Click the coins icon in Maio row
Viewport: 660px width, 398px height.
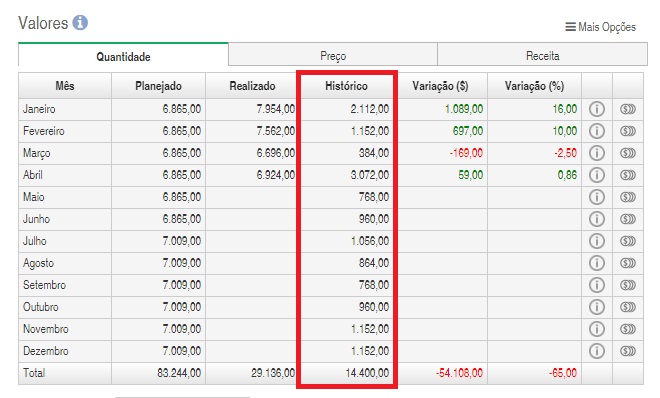click(628, 197)
